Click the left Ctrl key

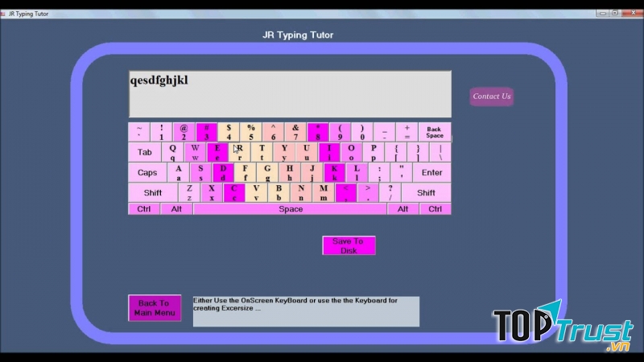(x=144, y=209)
